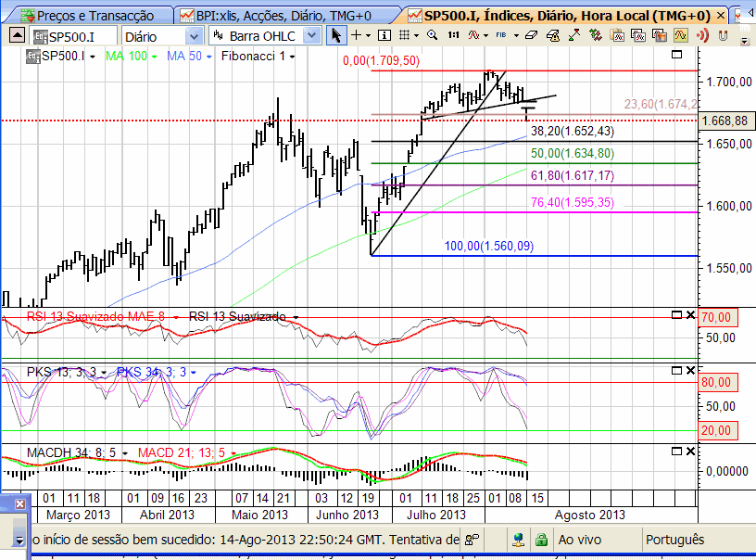Viewport: 756px width, 560px height.
Task: Click the SP500.I symbol input field
Action: pos(74,36)
